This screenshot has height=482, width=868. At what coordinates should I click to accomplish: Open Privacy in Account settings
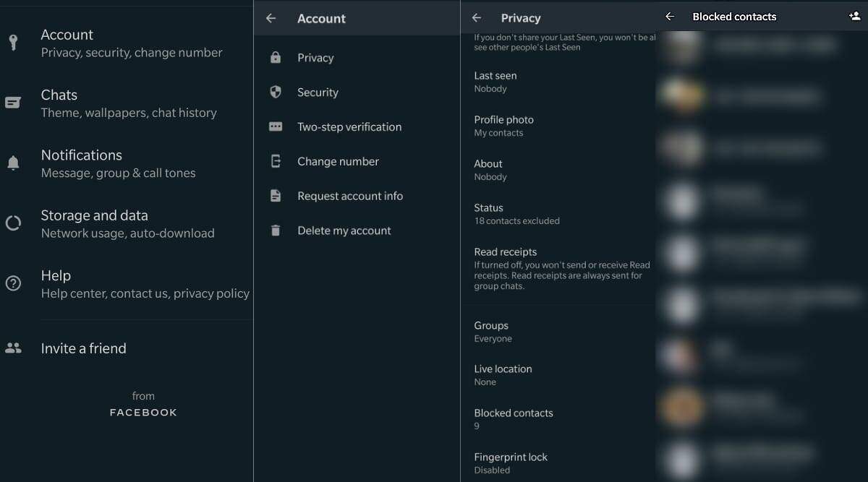click(x=315, y=58)
